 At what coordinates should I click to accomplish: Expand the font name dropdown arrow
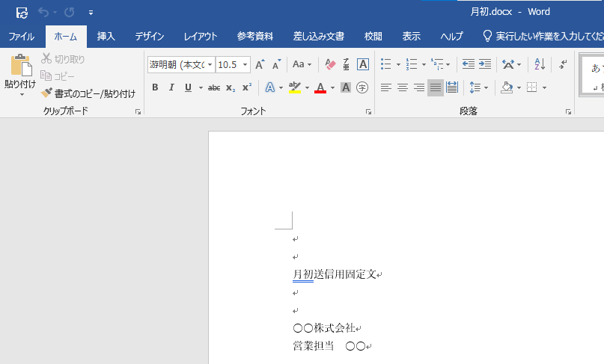click(210, 64)
